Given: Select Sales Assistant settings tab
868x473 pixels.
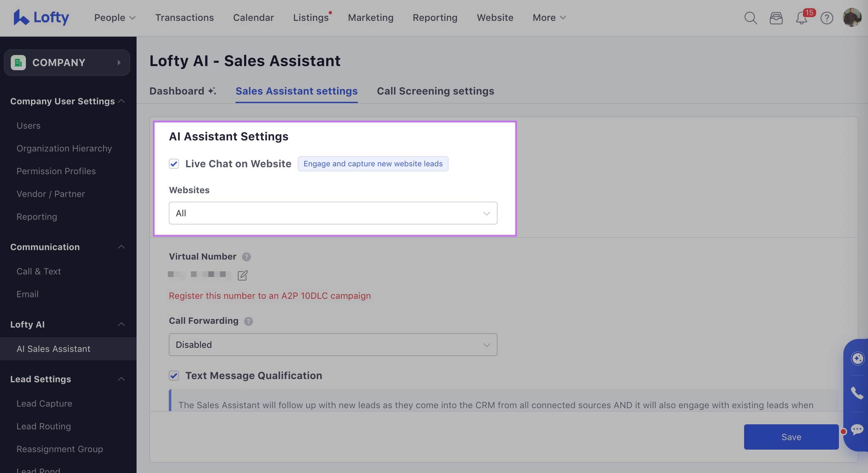Looking at the screenshot, I should (x=296, y=91).
